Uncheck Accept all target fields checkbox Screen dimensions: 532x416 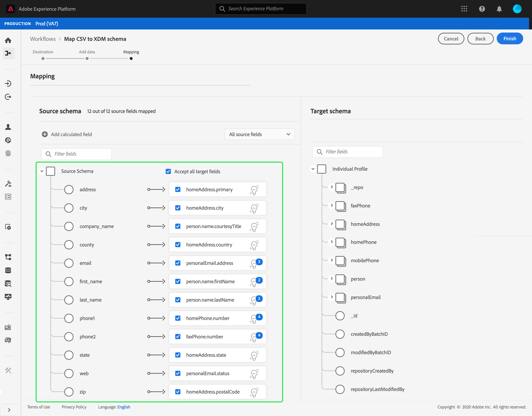[168, 171]
